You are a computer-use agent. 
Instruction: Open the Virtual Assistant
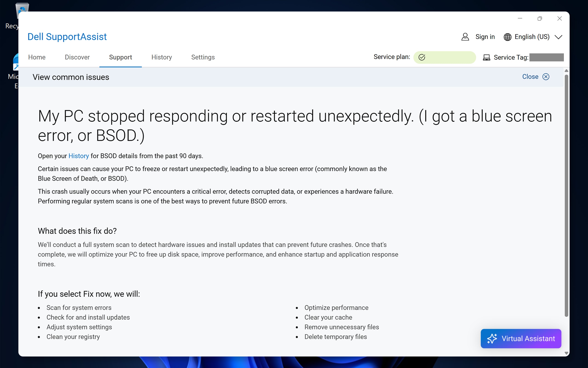click(521, 339)
